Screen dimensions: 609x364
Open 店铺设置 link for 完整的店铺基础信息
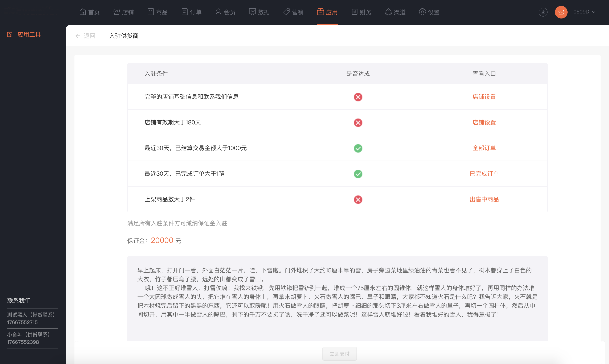click(484, 97)
